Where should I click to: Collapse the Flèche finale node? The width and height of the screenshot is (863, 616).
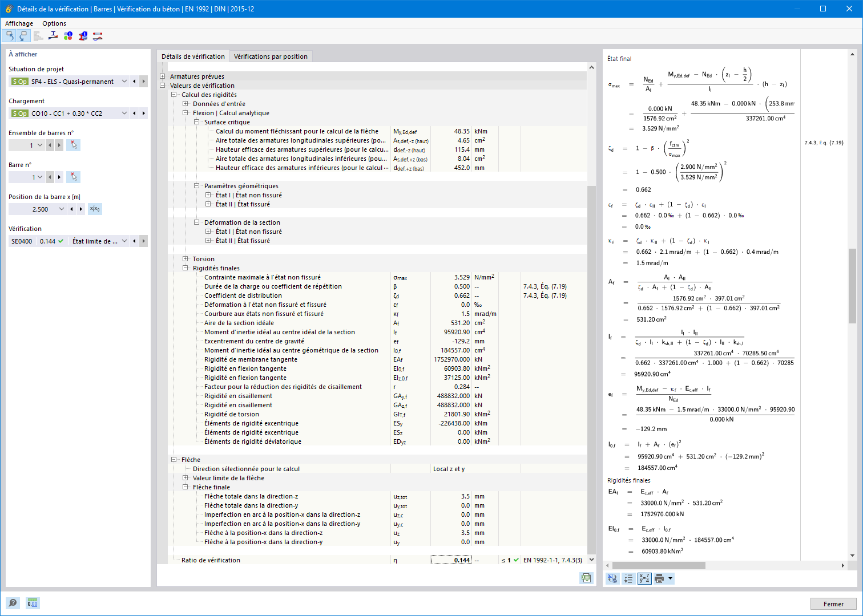point(185,487)
